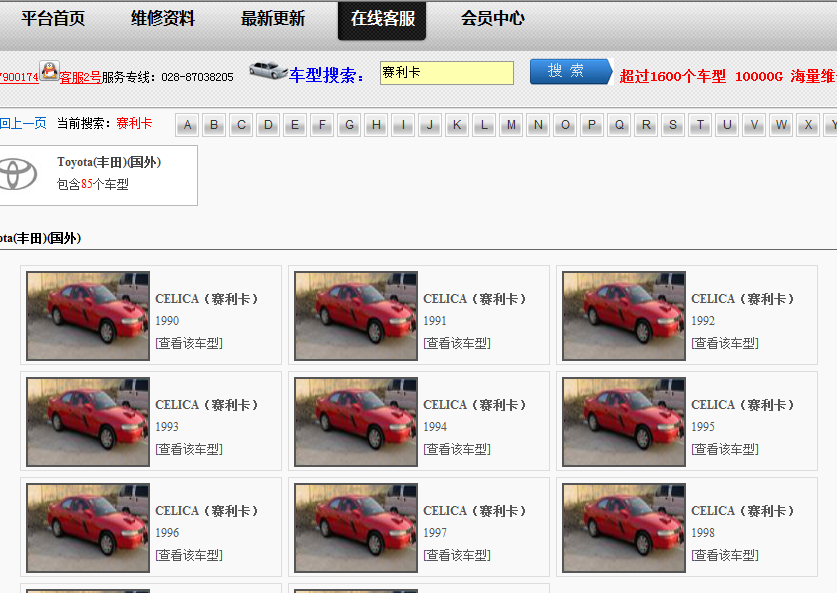Open the 平台首页 menu tab
Image resolution: width=837 pixels, height=593 pixels.
coord(53,19)
